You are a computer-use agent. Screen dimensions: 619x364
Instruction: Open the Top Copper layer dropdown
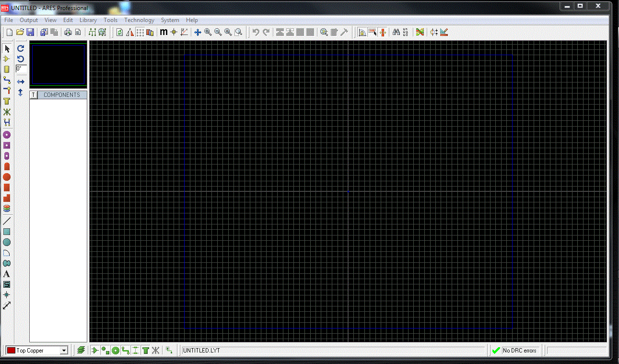click(64, 351)
